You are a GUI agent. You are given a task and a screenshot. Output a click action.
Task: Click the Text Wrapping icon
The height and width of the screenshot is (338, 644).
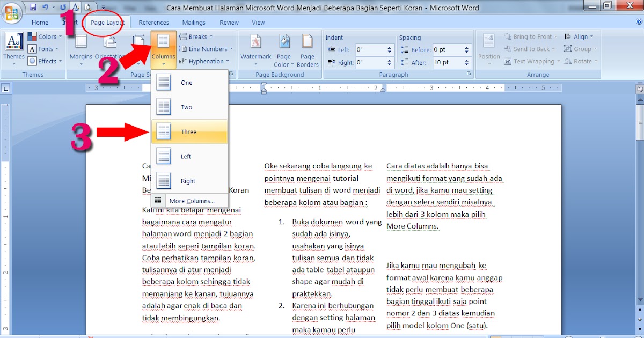click(x=508, y=61)
